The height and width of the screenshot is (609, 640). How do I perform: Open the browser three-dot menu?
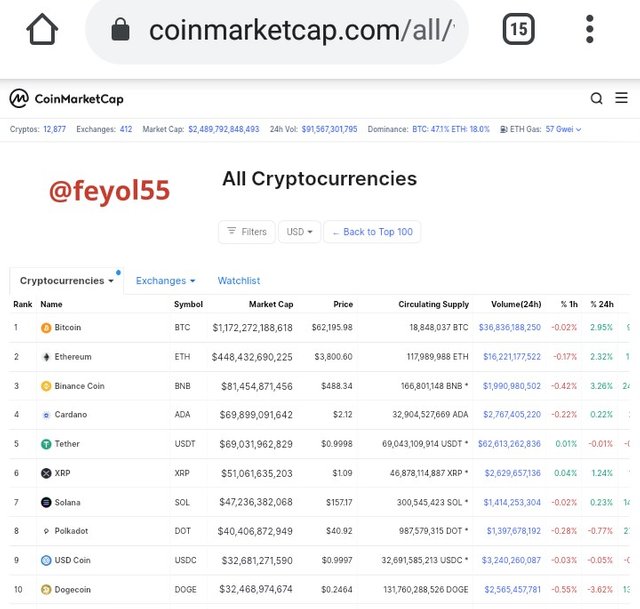589,29
